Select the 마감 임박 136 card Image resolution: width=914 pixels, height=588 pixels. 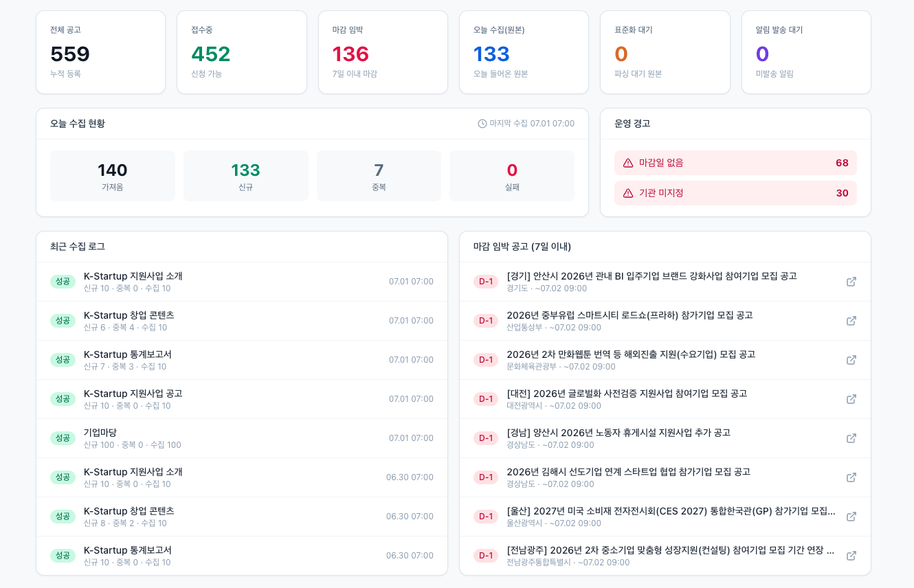(x=383, y=52)
